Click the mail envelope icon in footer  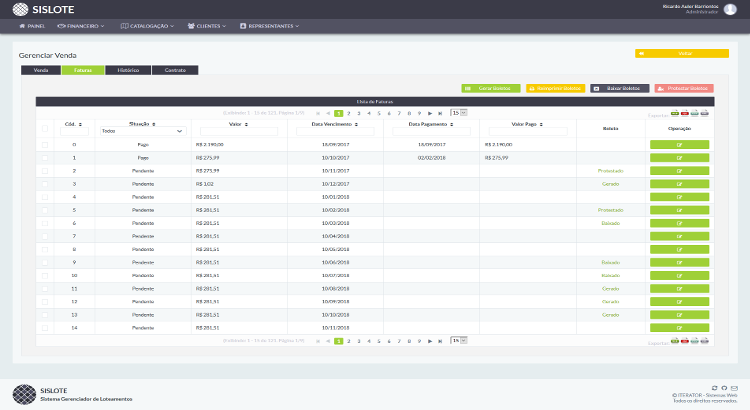(x=734, y=388)
